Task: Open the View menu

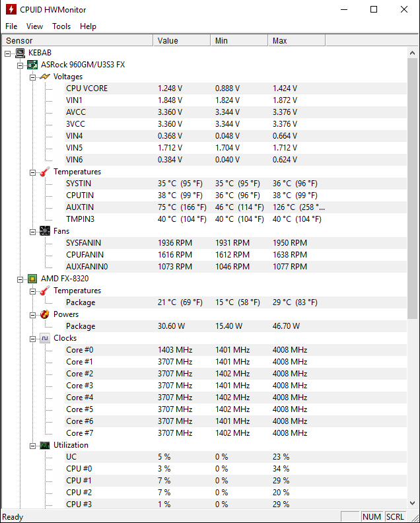Action: (34, 26)
